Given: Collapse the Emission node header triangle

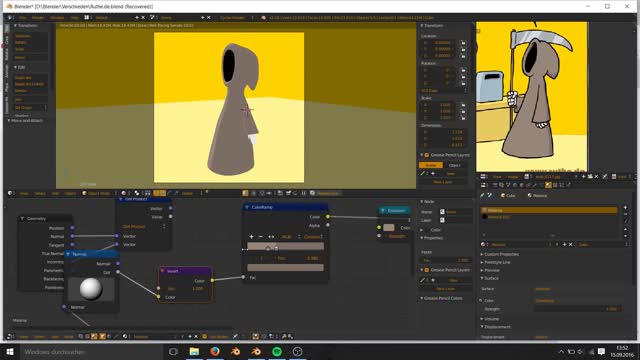Looking at the screenshot, I should (x=382, y=211).
